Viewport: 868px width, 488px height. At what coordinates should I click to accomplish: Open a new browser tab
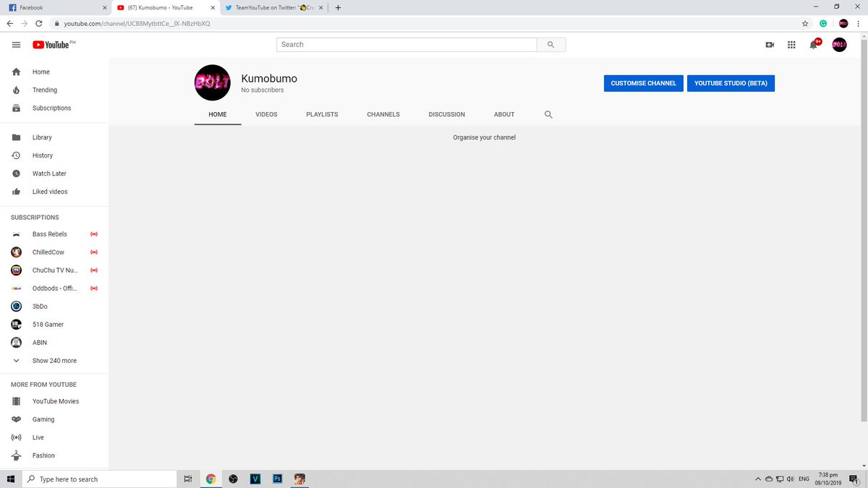(338, 8)
